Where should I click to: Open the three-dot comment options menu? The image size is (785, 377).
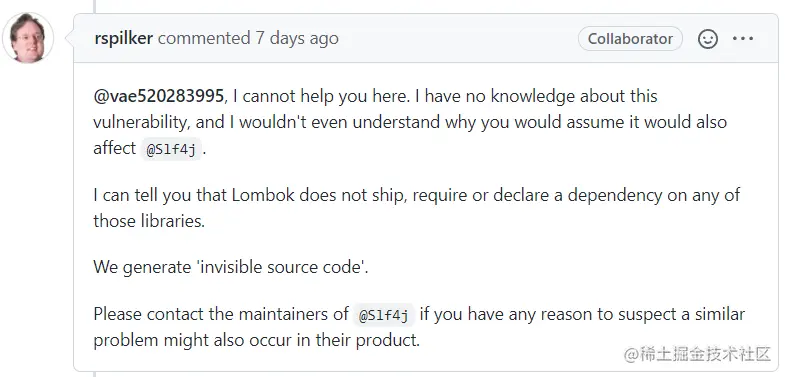(x=743, y=39)
